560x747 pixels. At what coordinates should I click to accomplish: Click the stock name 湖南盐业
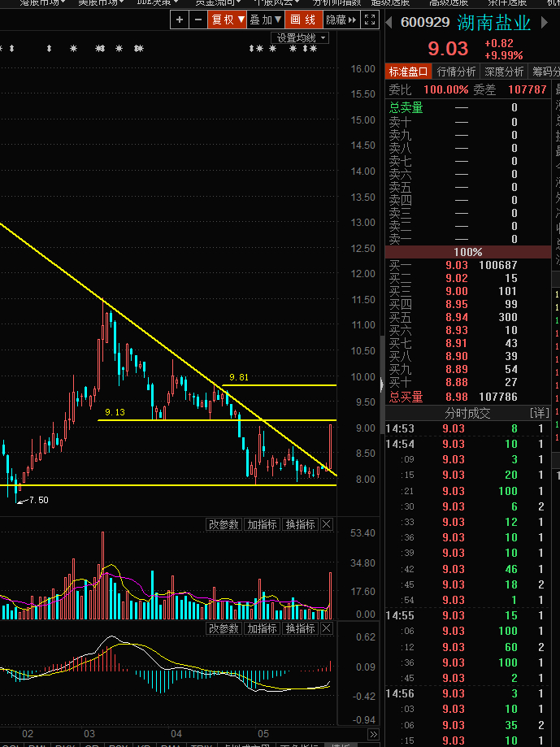click(x=494, y=23)
